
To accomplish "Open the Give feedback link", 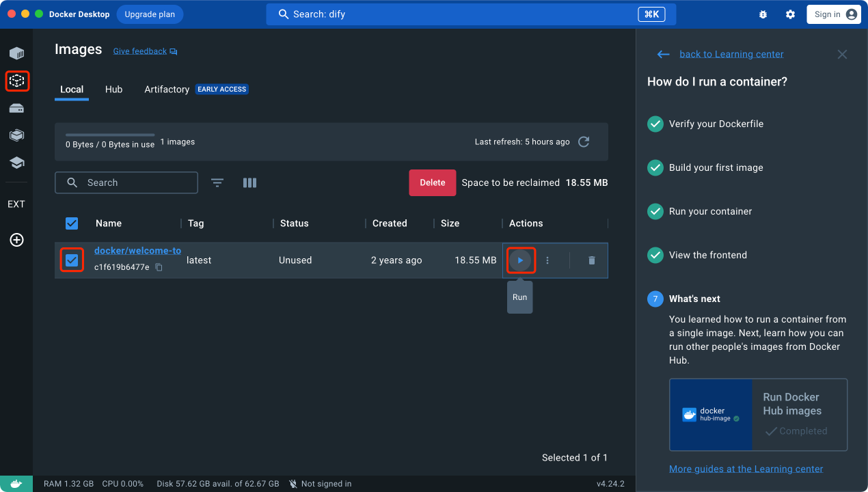I will [140, 51].
